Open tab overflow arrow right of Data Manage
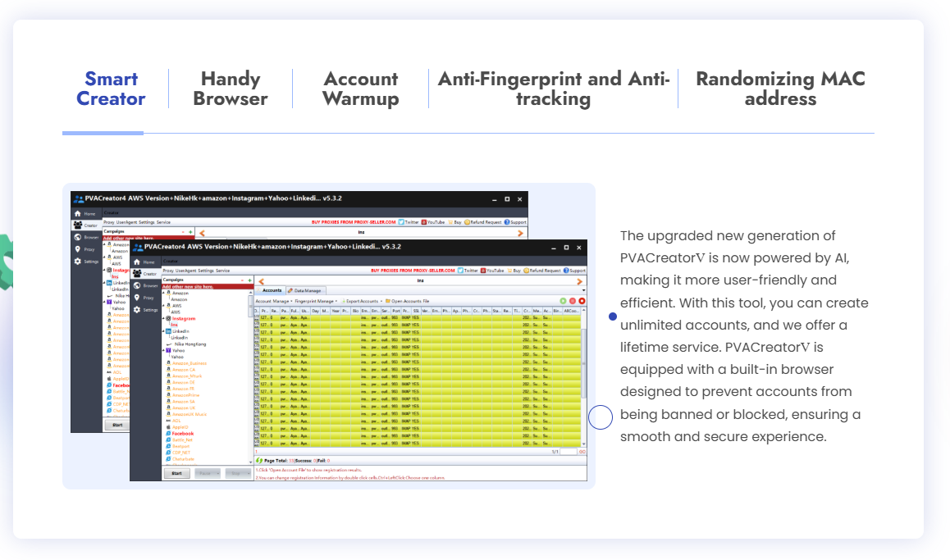950x560 pixels. (x=583, y=291)
